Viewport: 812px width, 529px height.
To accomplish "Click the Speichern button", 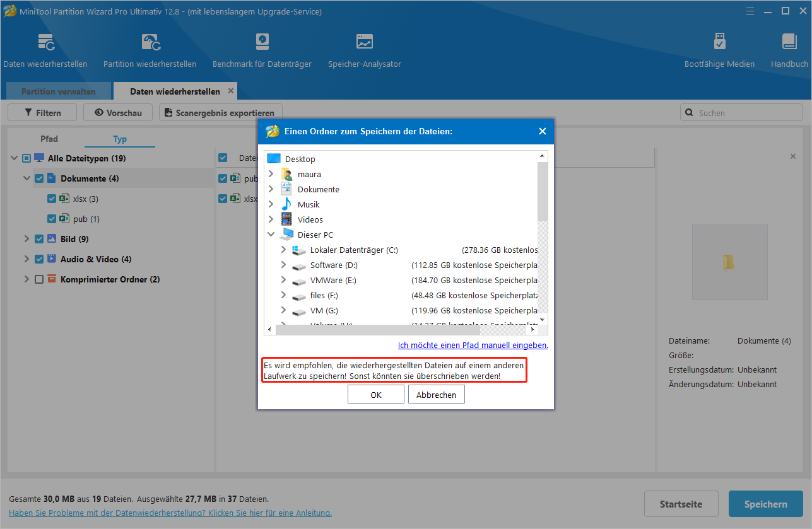I will click(x=766, y=504).
